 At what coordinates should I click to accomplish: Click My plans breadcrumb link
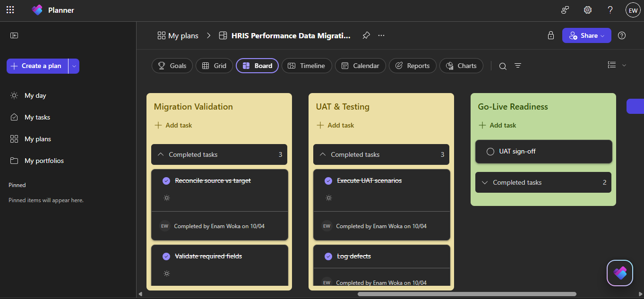pos(178,35)
